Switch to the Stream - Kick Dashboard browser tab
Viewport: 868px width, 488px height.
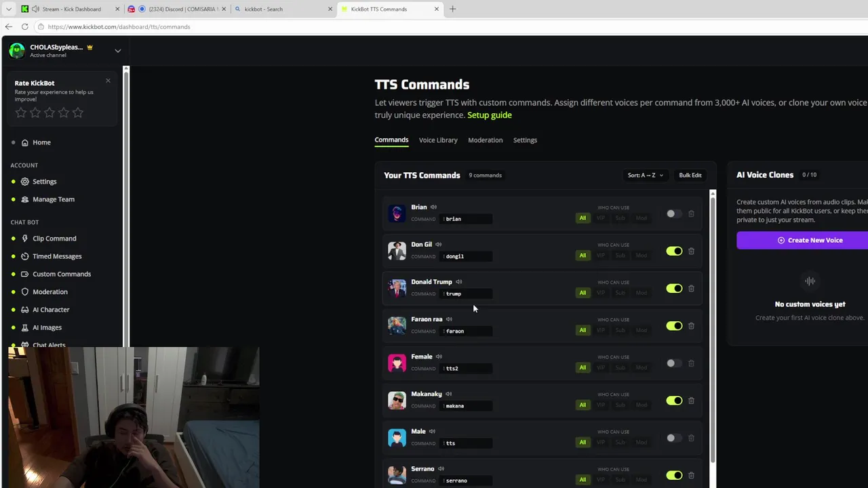coord(70,9)
